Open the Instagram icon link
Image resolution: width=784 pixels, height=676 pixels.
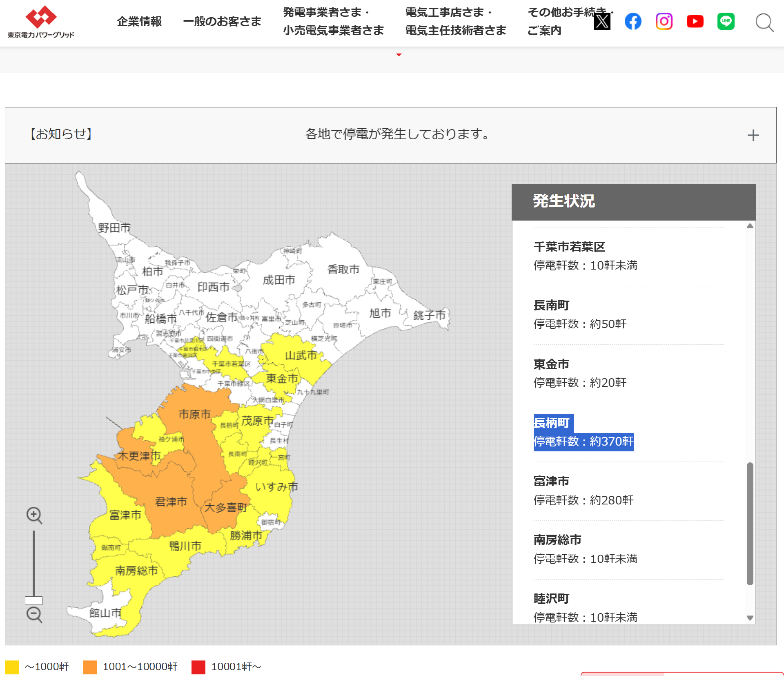click(x=664, y=21)
